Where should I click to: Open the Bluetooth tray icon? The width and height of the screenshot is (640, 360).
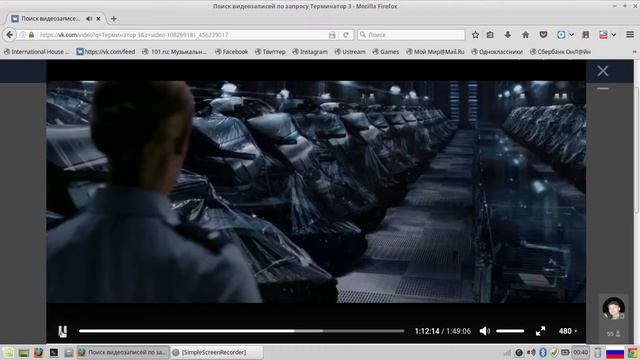(x=543, y=353)
